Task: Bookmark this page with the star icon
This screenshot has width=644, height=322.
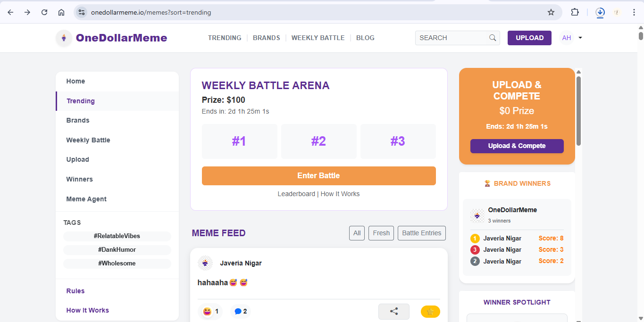Action: [551, 12]
